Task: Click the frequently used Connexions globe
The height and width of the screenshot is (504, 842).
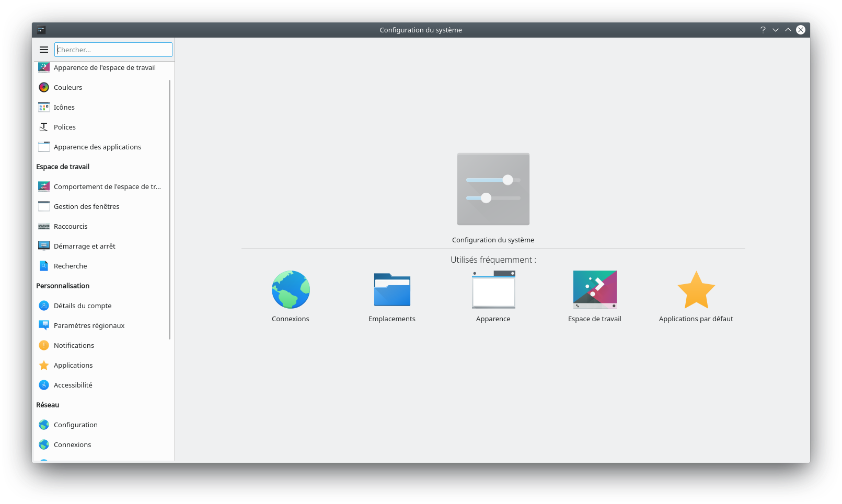Action: [291, 290]
